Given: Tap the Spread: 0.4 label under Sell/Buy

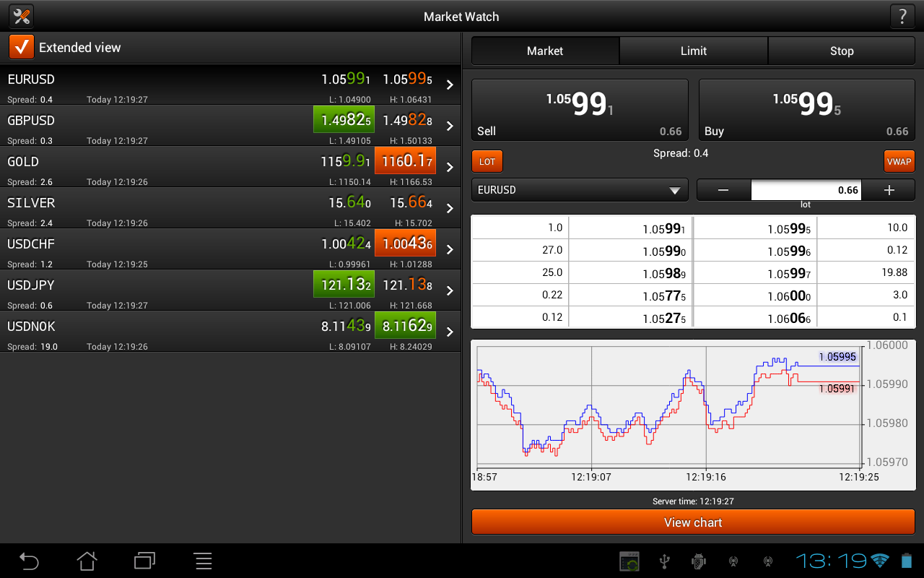Looking at the screenshot, I should pos(681,153).
